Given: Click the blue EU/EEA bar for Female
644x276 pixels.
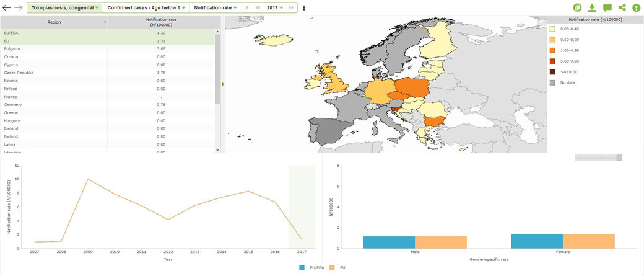Looking at the screenshot, I should pyautogui.click(x=537, y=241).
